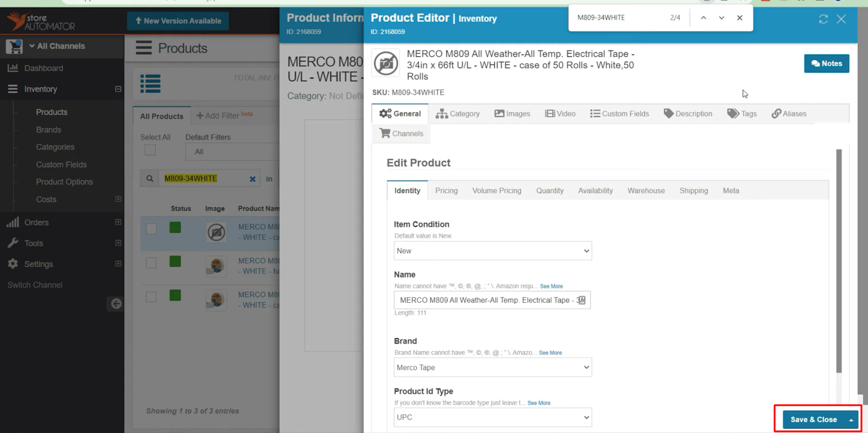Click Add Filter beta
The image size is (868, 433).
coord(225,115)
